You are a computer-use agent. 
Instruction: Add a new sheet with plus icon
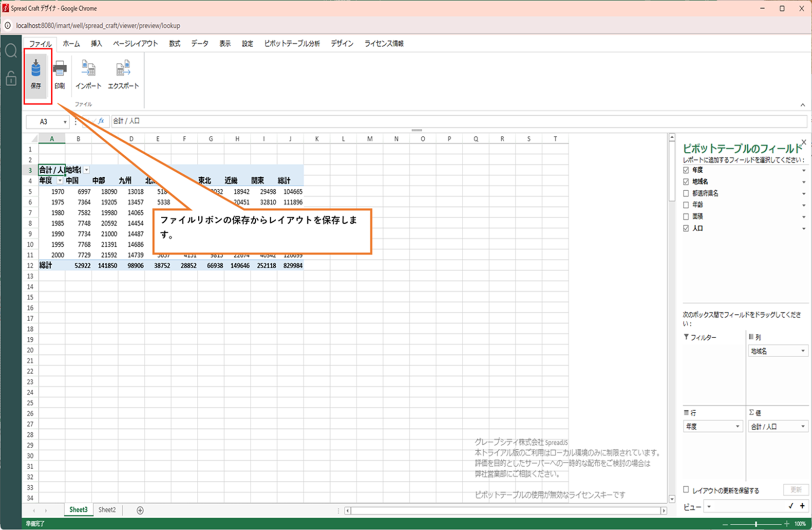click(140, 510)
